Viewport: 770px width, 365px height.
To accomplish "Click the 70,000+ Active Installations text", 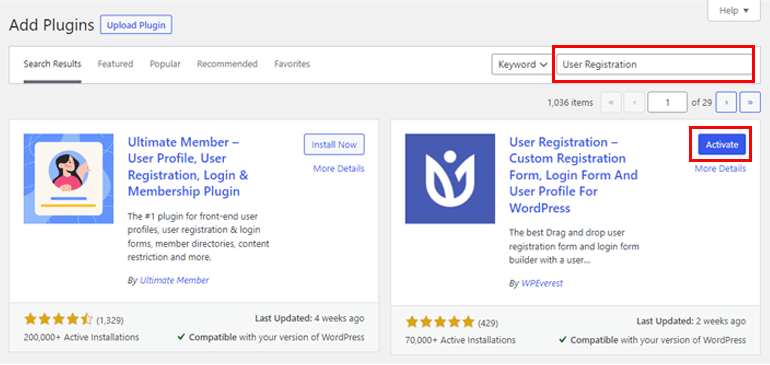I will pos(461,339).
